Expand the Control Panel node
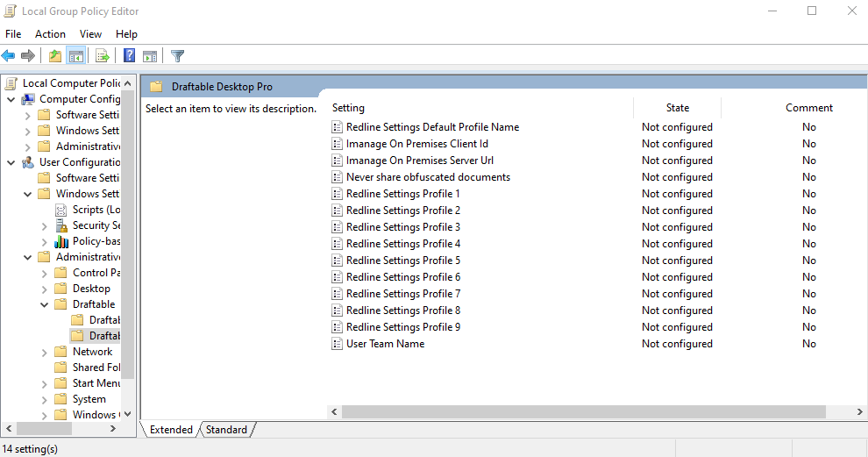The height and width of the screenshot is (457, 868). pyautogui.click(x=45, y=273)
